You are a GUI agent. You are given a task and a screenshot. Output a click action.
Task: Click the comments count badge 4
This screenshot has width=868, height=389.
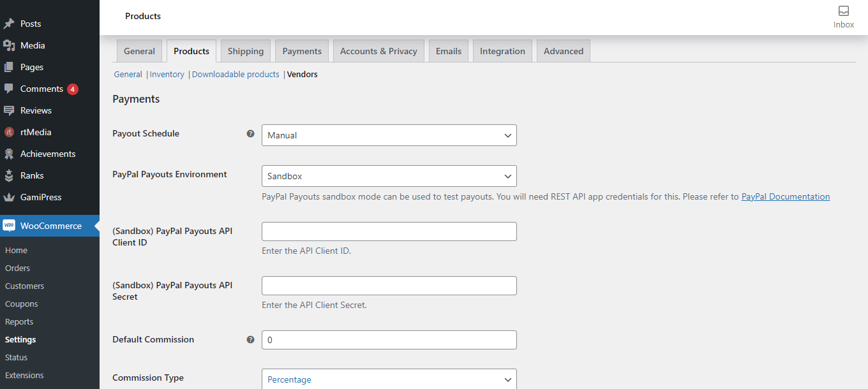pyautogui.click(x=73, y=89)
